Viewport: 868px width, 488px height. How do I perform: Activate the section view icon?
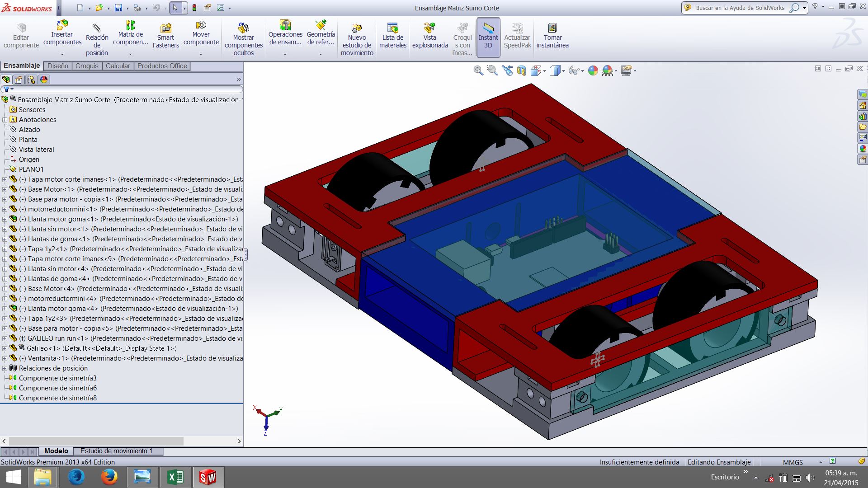[521, 70]
